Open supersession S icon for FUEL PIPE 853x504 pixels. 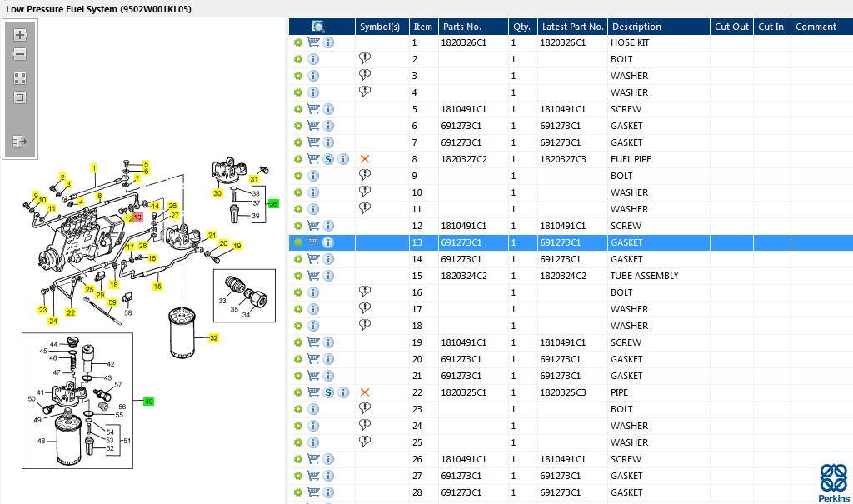[328, 159]
